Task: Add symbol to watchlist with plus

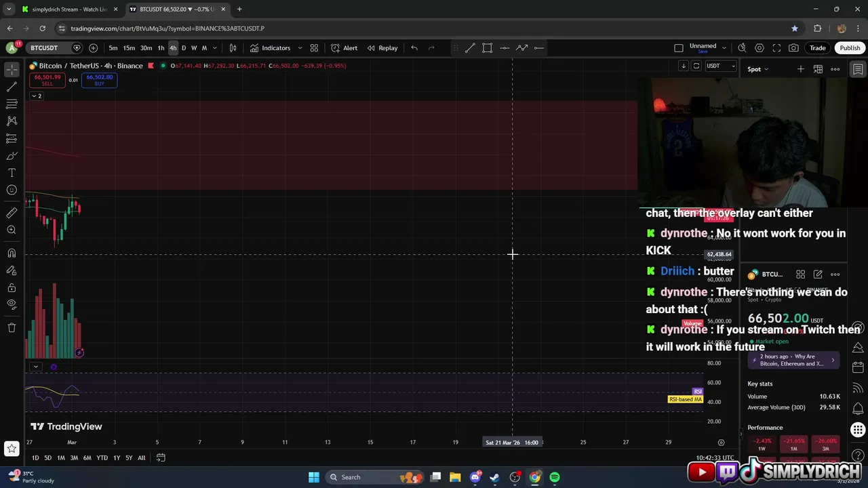Action: [x=801, y=69]
